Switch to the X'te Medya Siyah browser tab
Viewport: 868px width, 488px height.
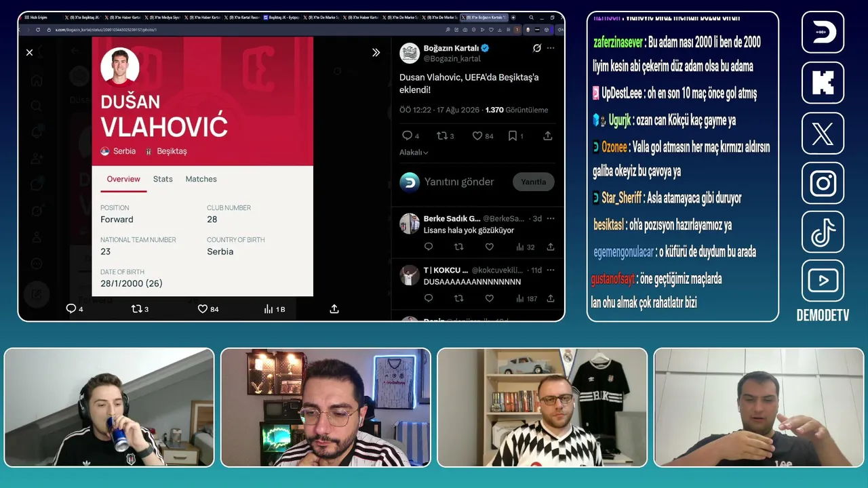(x=161, y=17)
